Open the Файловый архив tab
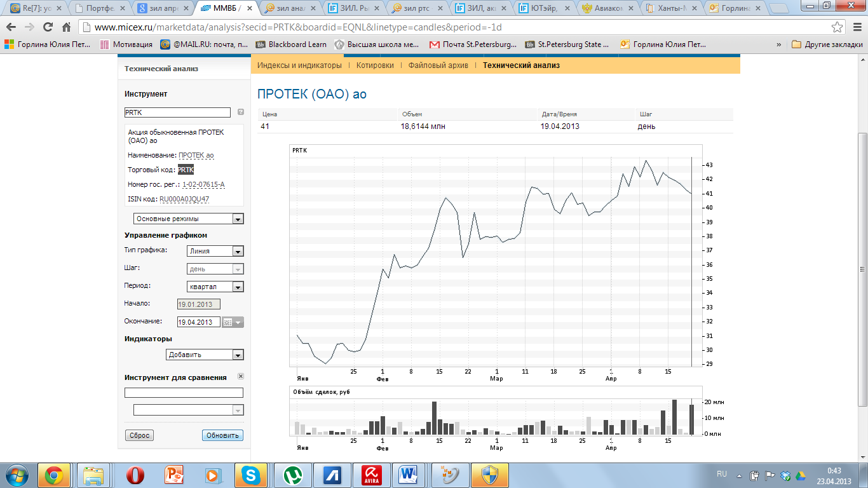Image resolution: width=868 pixels, height=488 pixels. pyautogui.click(x=438, y=65)
